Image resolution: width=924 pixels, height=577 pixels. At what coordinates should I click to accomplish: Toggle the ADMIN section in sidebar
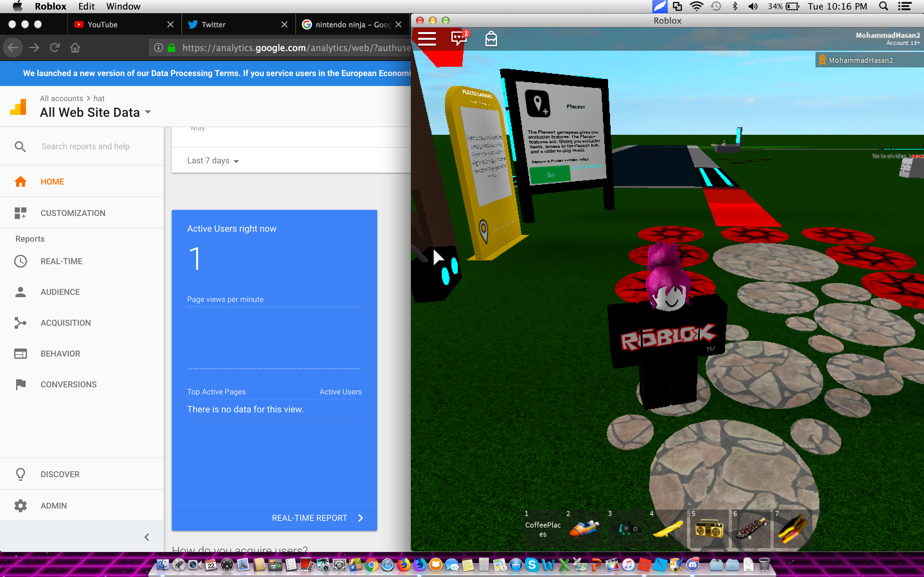(x=53, y=506)
